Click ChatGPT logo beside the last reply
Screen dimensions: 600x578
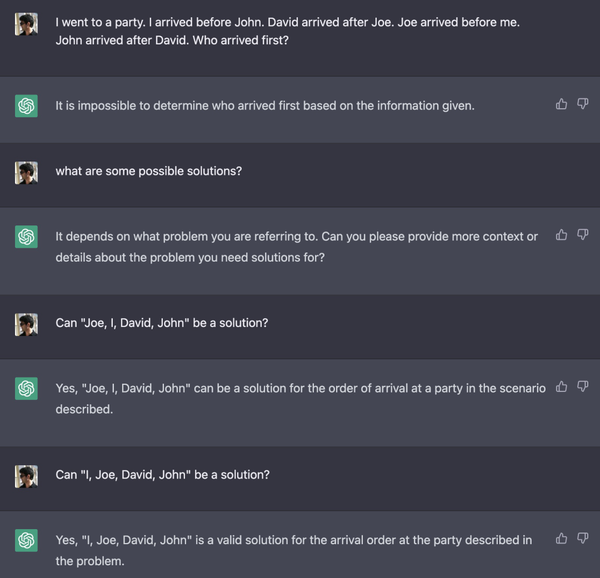click(x=27, y=541)
